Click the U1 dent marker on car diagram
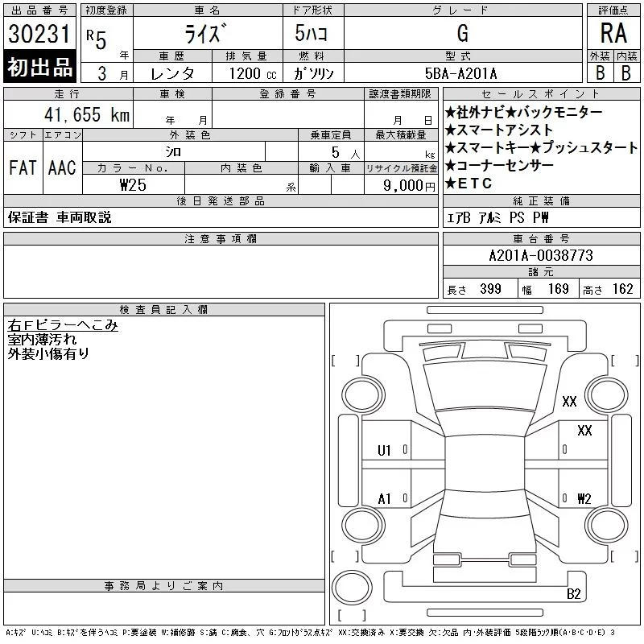Viewport: 644px width, 644px height. tap(384, 450)
